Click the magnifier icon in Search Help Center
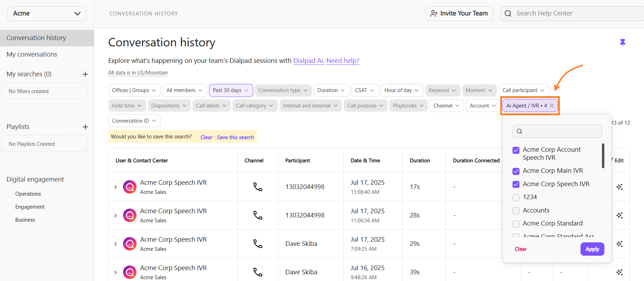644x281 pixels. point(508,14)
